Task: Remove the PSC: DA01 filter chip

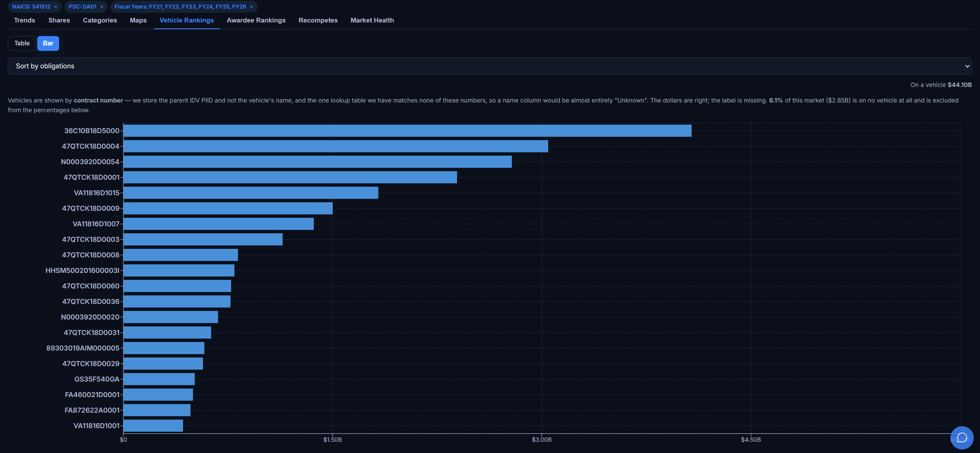Action: click(x=102, y=7)
